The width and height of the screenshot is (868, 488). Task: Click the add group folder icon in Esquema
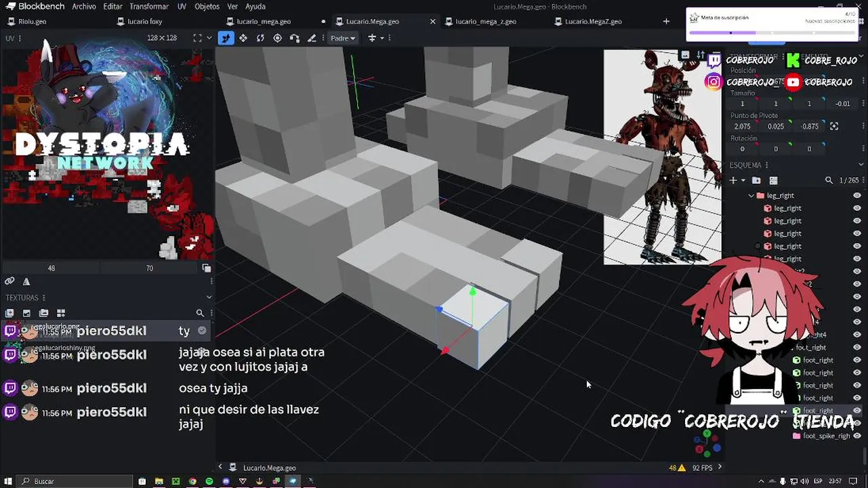coord(756,180)
